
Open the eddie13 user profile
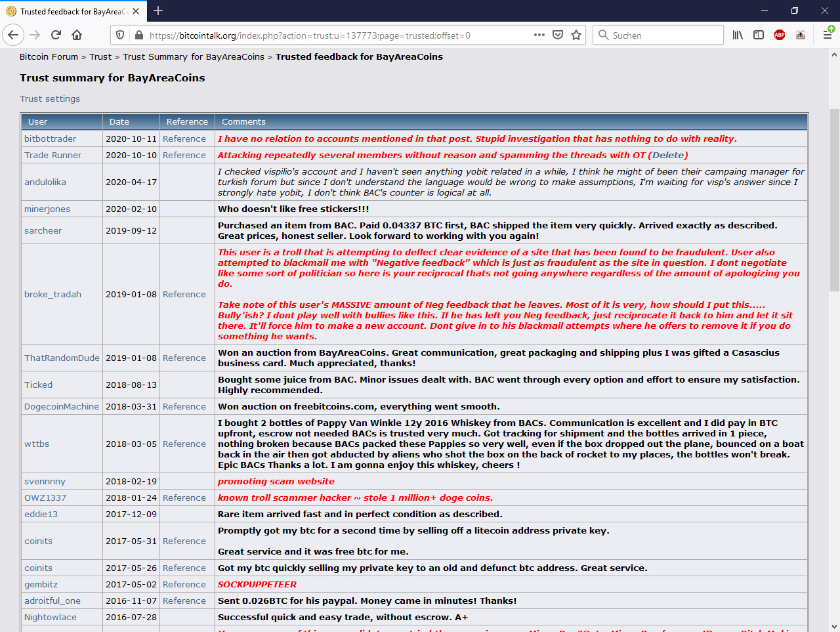click(x=41, y=515)
